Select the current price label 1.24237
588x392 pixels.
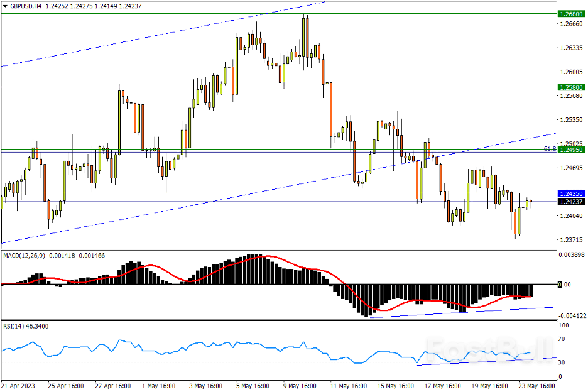[x=571, y=202]
